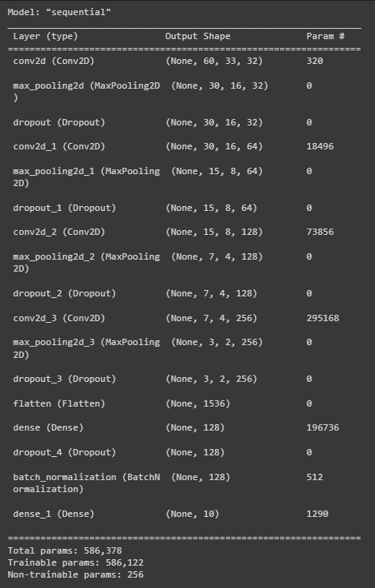This screenshot has width=375, height=588.
Task: Click the dropout (Dropout) layer name
Action: (x=59, y=122)
